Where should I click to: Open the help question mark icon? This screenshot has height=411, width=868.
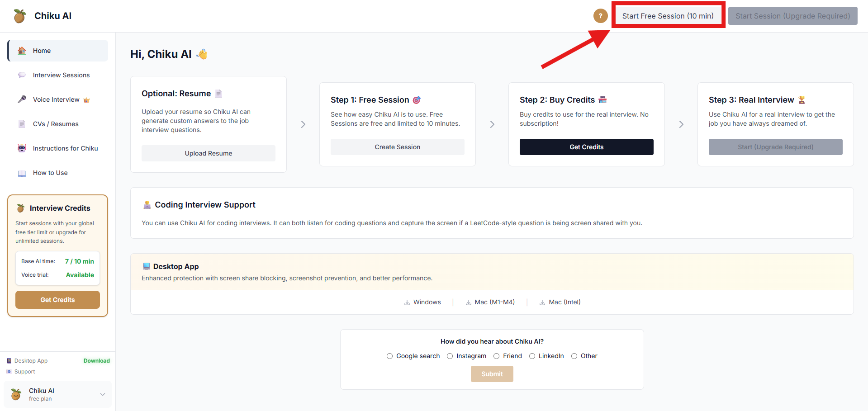coord(600,15)
